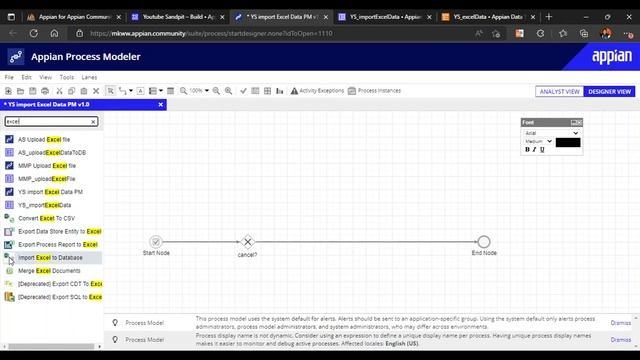Screen dimensions: 640x360
Task: Click the align nodes icon
Action: click(280, 91)
